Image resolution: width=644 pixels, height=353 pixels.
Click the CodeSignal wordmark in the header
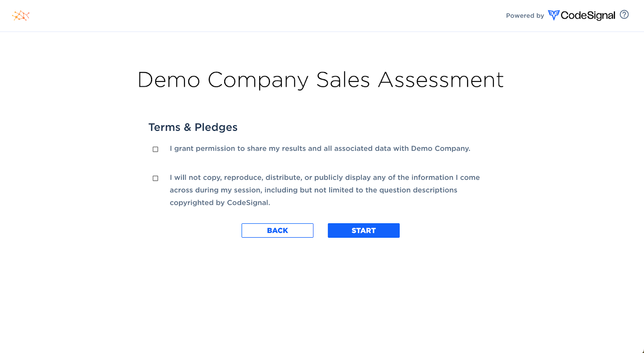(588, 15)
